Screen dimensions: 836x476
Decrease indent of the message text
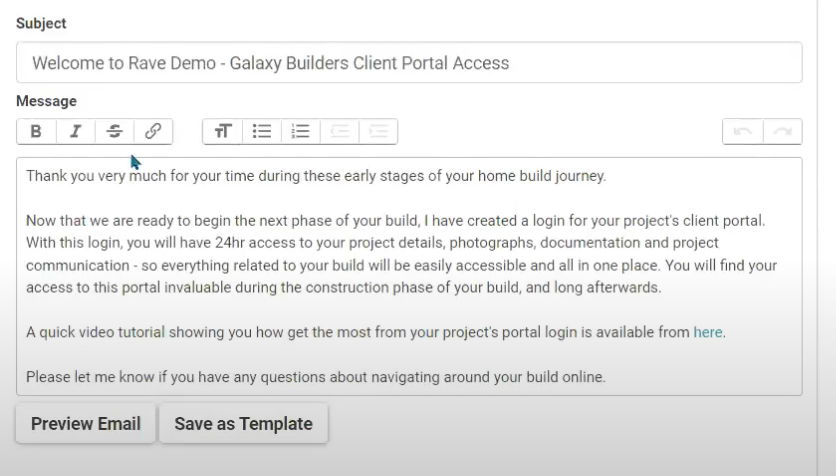click(339, 131)
